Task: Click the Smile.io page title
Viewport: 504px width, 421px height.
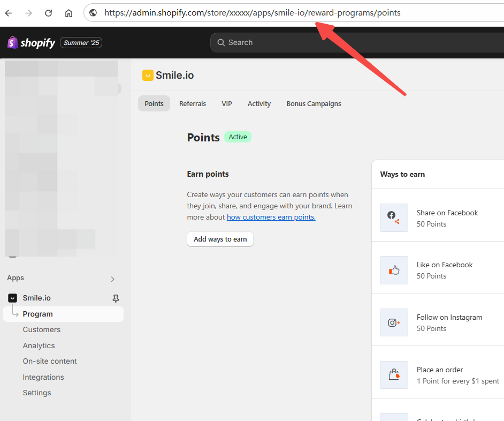Action: point(174,76)
